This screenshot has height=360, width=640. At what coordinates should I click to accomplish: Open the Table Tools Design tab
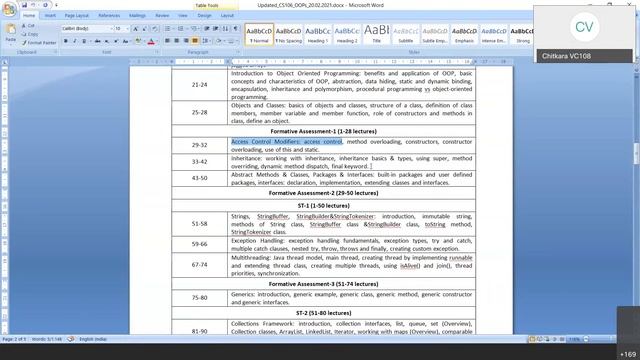point(204,16)
